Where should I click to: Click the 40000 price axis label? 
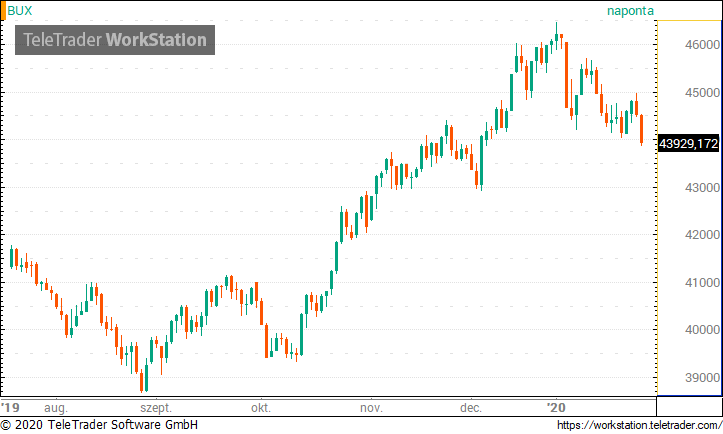(x=702, y=330)
